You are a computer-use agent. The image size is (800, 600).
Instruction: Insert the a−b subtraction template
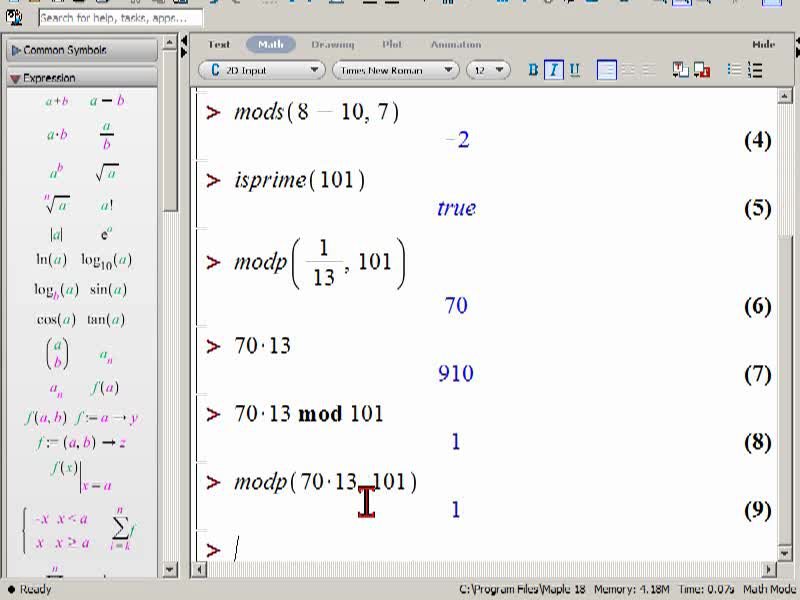107,101
